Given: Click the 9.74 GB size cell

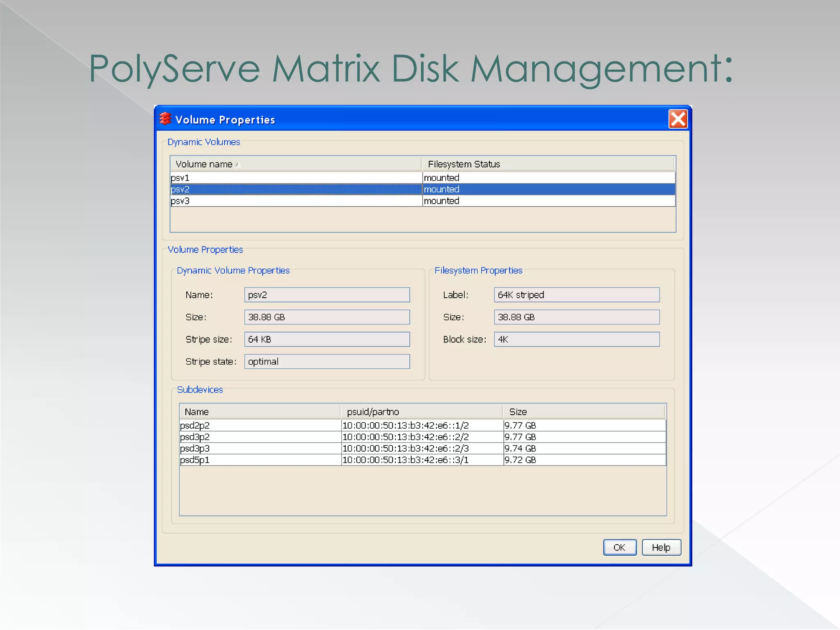Looking at the screenshot, I should point(585,448).
